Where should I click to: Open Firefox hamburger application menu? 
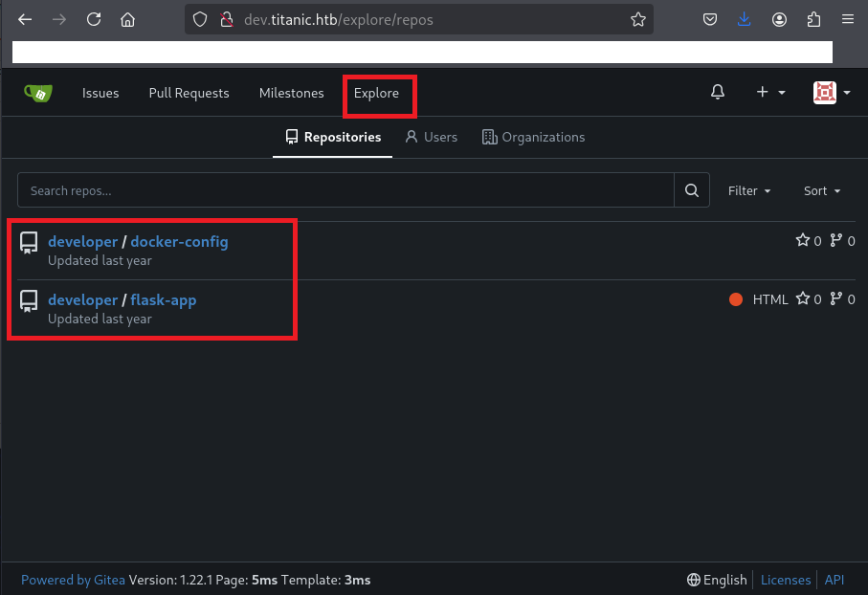[847, 19]
